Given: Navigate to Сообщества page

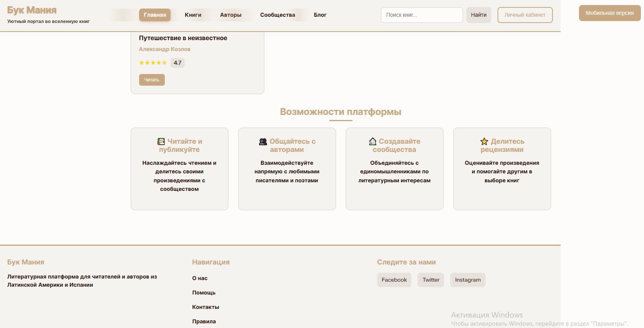Looking at the screenshot, I should click(x=277, y=15).
